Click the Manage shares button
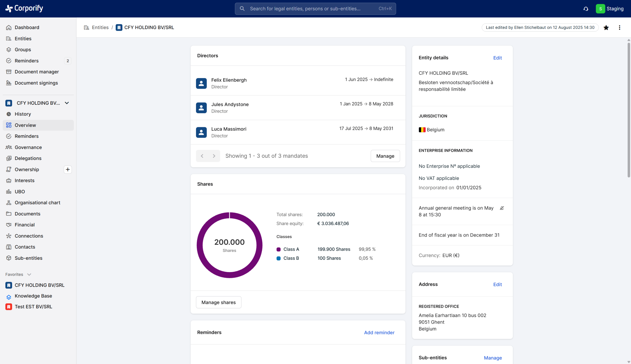This screenshot has height=364, width=631. coord(218,302)
